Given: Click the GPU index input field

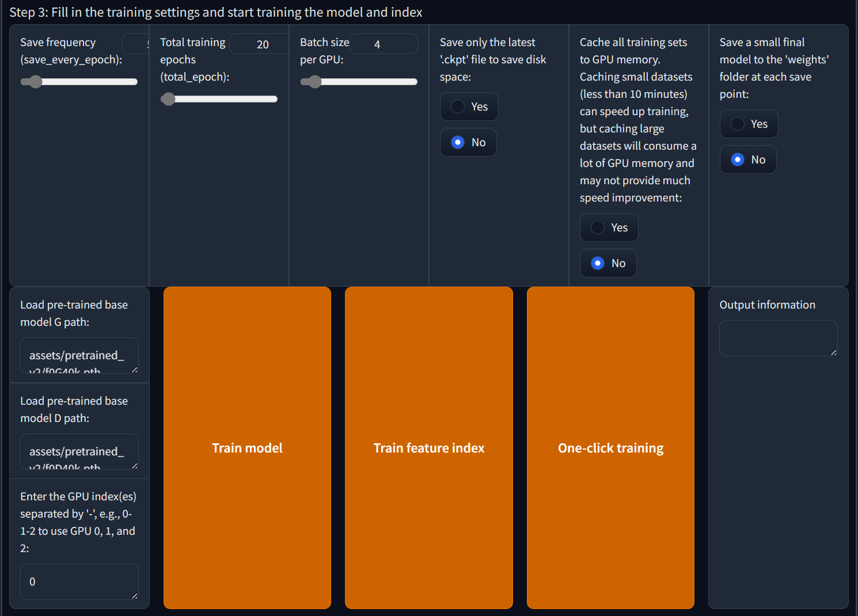Looking at the screenshot, I should [79, 581].
